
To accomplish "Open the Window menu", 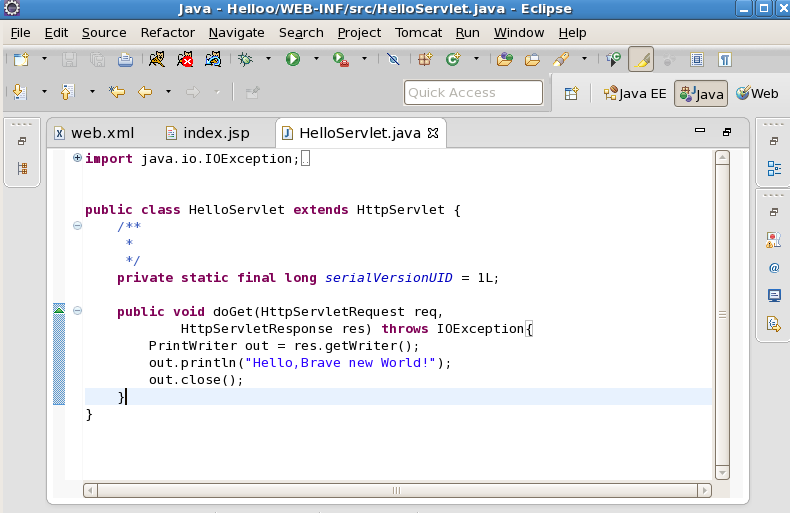I will point(518,33).
